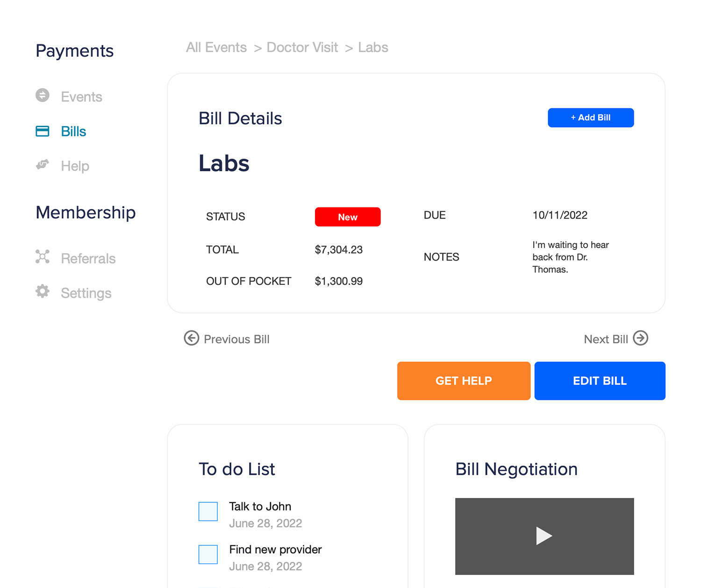Open the Settings menu item
Screen dimensions: 701x588
pyautogui.click(x=86, y=293)
